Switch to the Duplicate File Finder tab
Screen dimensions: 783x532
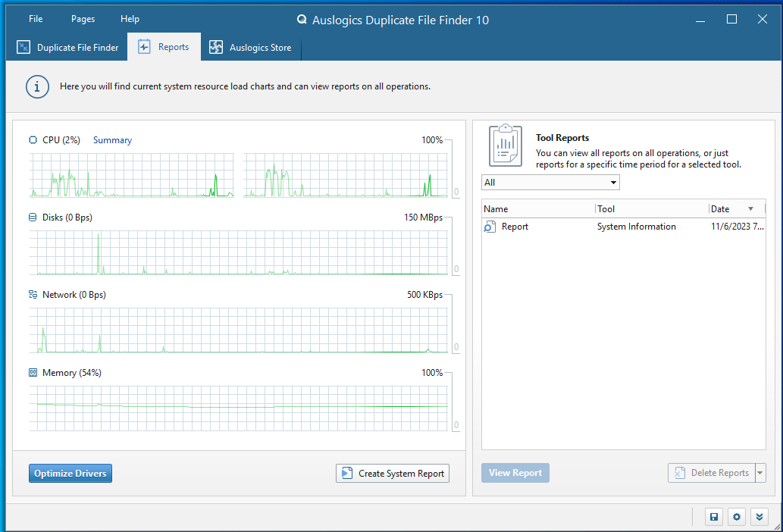tap(68, 48)
